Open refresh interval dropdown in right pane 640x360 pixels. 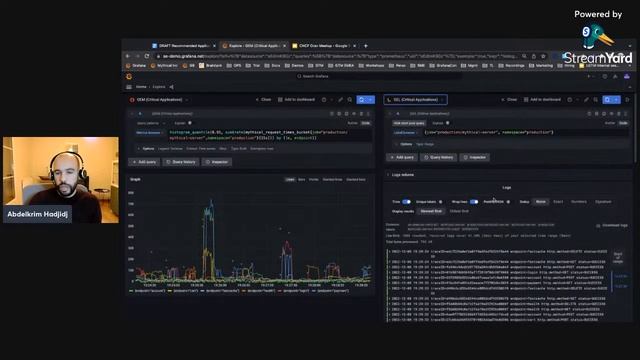[616, 100]
